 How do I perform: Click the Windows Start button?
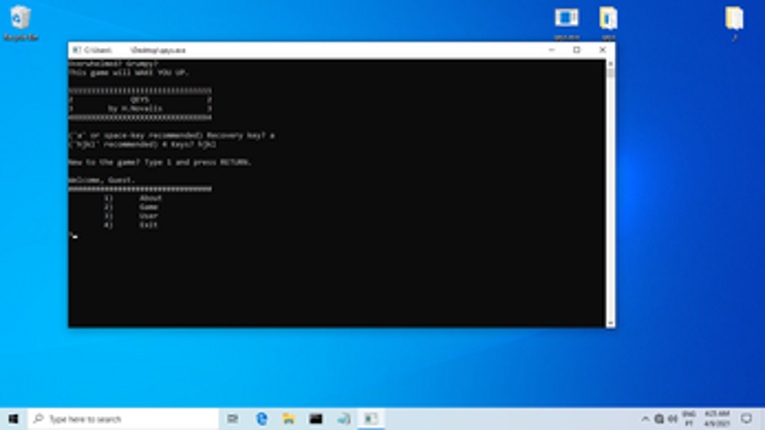click(x=14, y=419)
